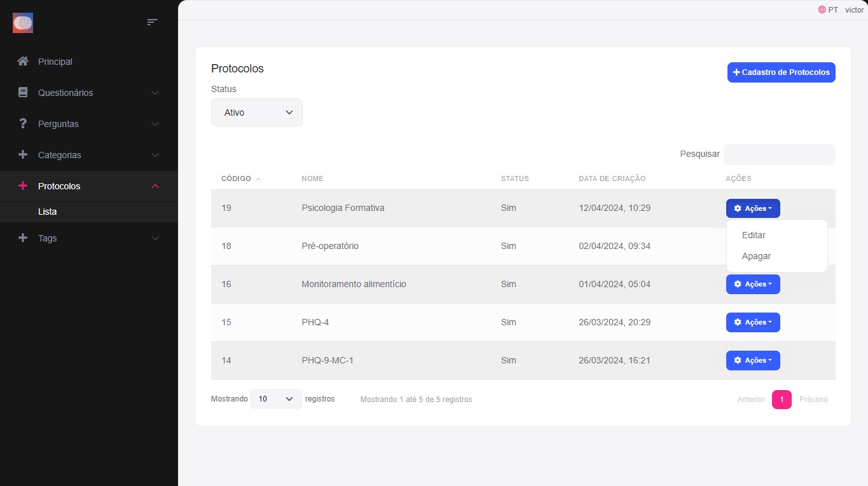Click the Tags plus icon
The image size is (868, 486).
pyautogui.click(x=23, y=238)
